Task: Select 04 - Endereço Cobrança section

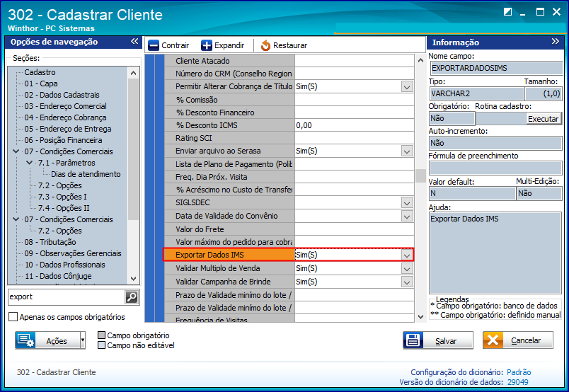Action: [65, 117]
